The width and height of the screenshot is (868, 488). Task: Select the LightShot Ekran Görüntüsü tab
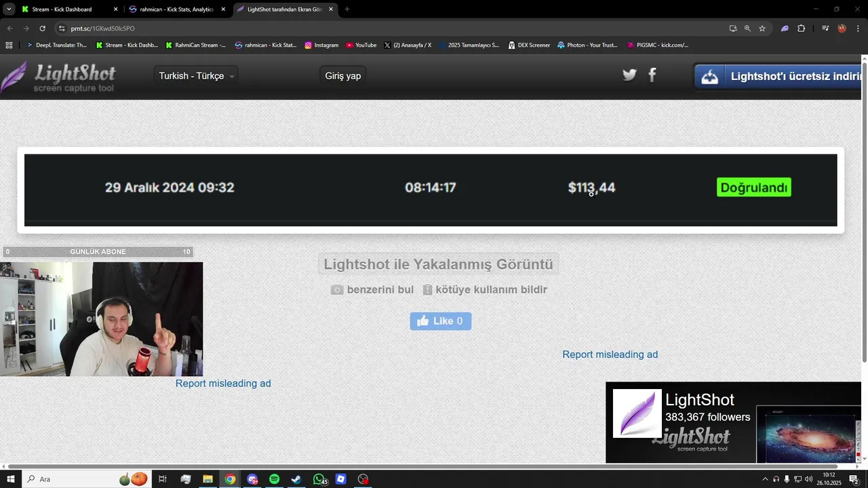click(x=284, y=9)
